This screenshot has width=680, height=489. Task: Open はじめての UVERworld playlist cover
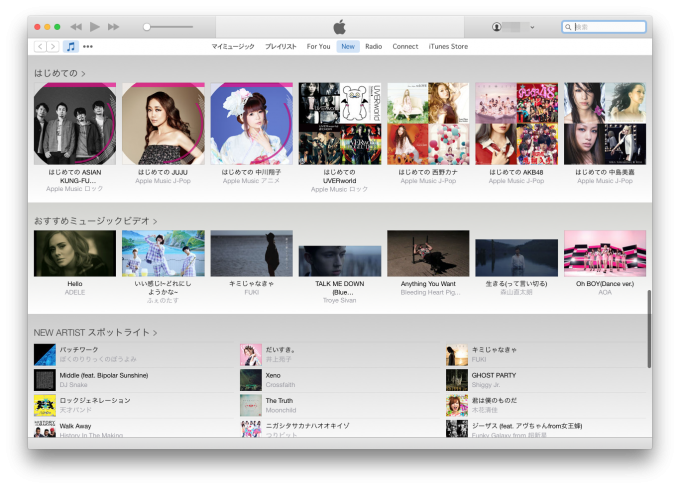340,124
